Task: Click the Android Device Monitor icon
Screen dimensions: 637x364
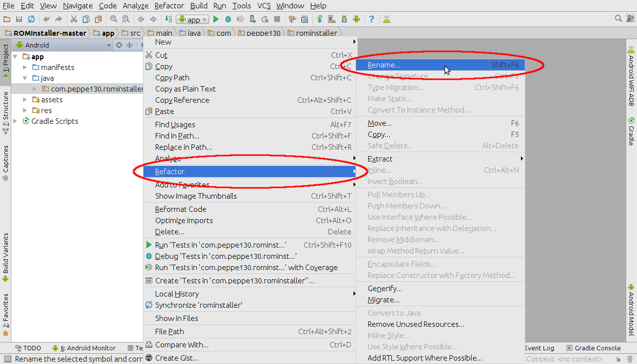Action: 356,19
